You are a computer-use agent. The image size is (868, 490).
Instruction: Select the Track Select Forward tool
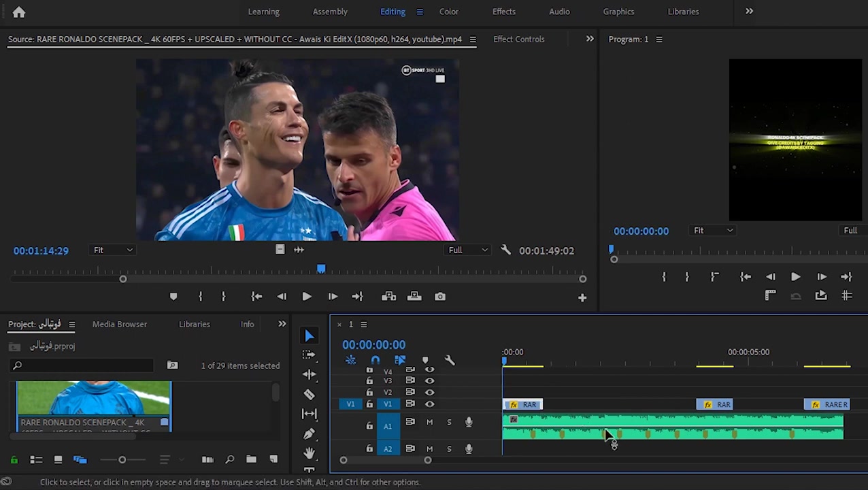(x=310, y=355)
